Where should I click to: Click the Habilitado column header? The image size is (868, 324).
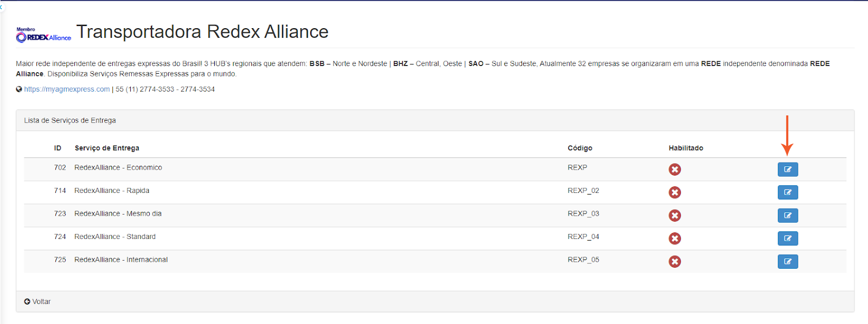(686, 148)
